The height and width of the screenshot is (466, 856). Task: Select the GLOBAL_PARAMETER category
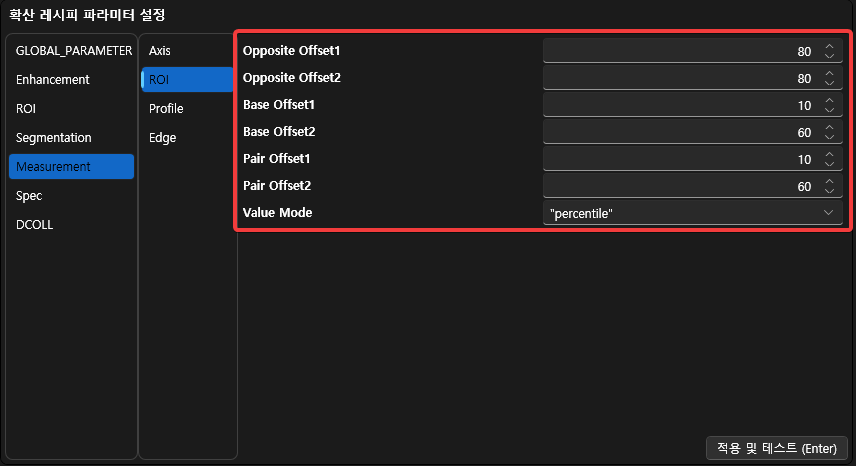click(73, 50)
